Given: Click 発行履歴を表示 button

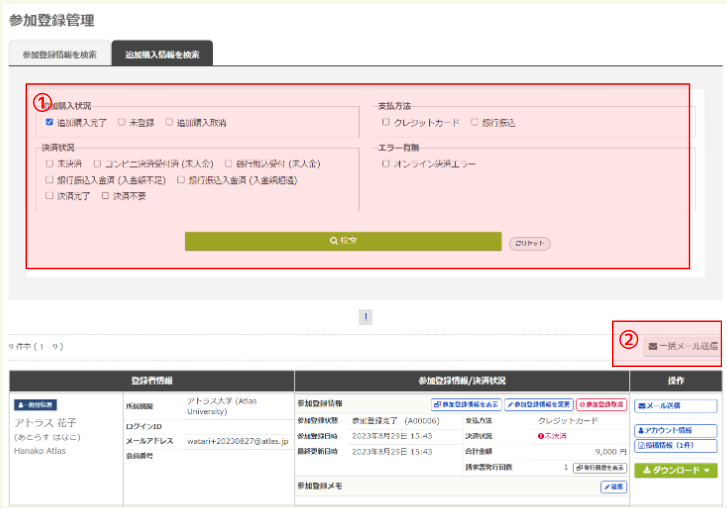Looking at the screenshot, I should [599, 467].
